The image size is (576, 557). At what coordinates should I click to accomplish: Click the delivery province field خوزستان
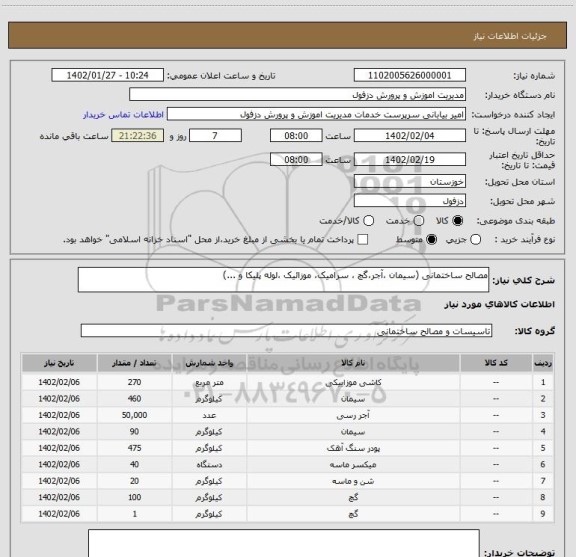[x=410, y=182]
